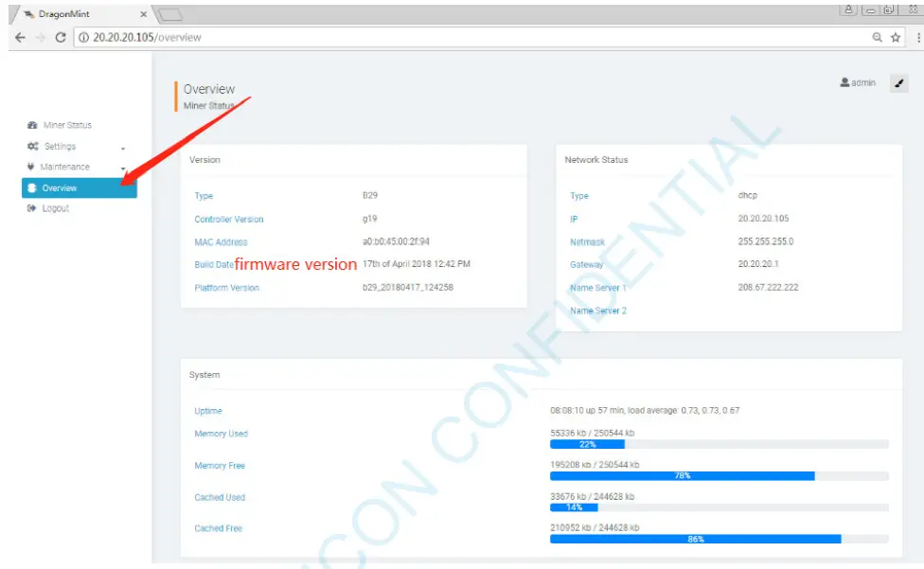Click the 55336 kb / 250544 kb memory value
Image resolution: width=924 pixels, height=569 pixels.
coord(593,433)
